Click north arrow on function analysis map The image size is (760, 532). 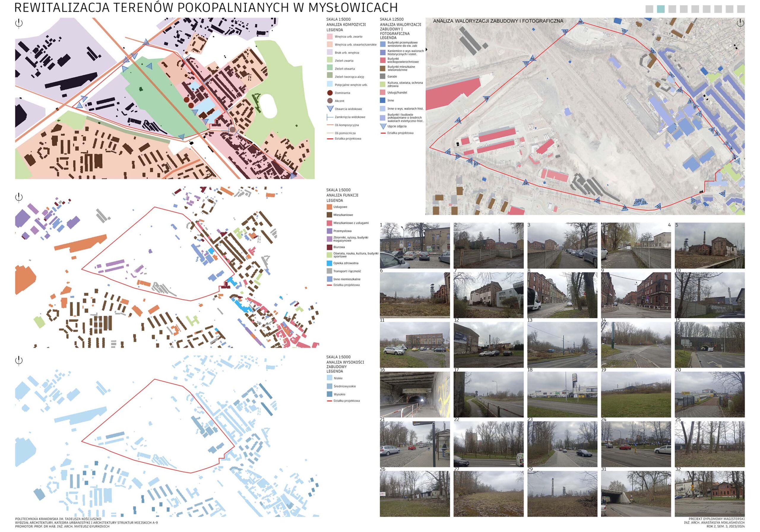tap(19, 197)
